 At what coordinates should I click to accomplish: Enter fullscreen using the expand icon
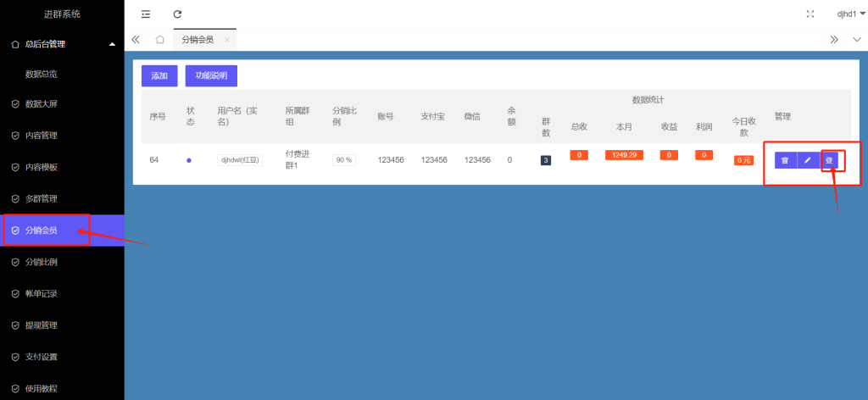(x=810, y=14)
